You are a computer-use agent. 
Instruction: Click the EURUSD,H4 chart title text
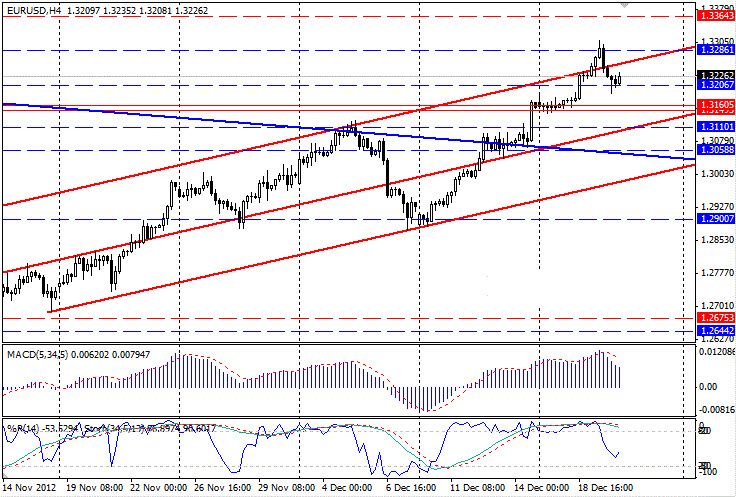(x=36, y=8)
